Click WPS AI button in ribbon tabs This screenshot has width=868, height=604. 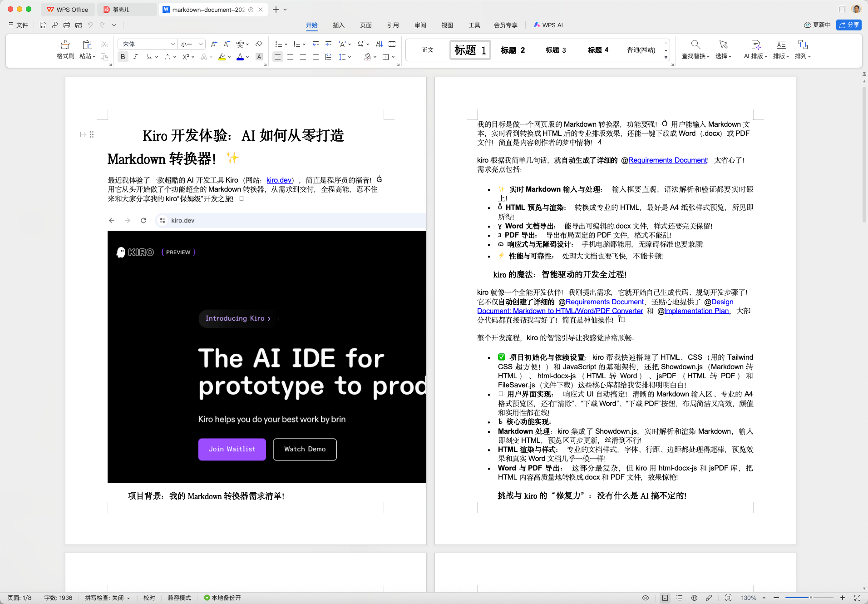pos(548,25)
